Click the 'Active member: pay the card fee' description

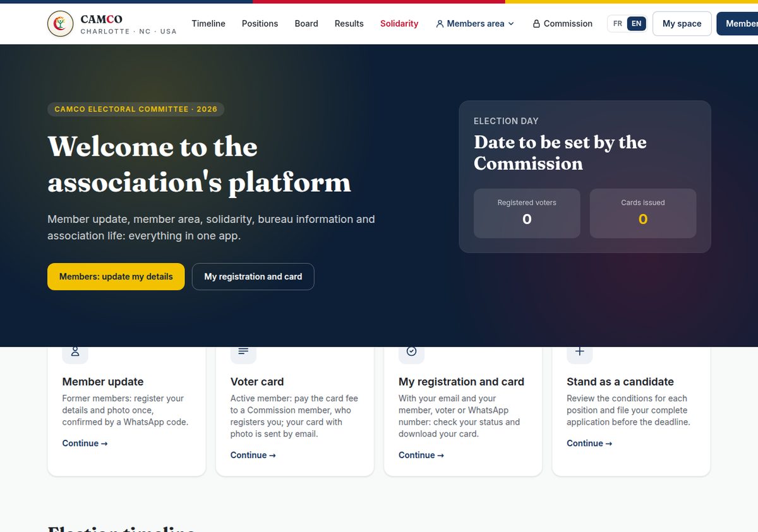[294, 417]
